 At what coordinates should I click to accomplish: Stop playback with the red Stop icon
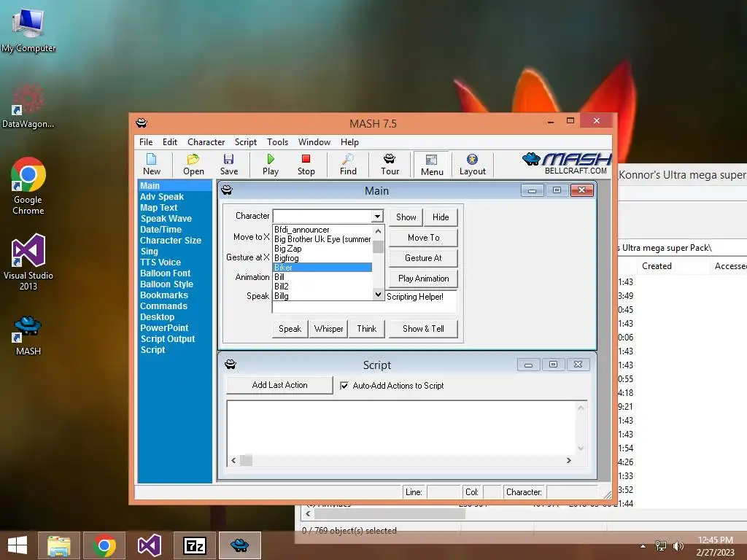[x=306, y=164]
